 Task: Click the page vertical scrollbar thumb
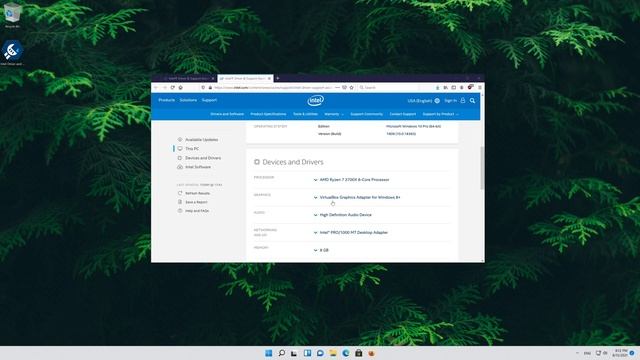(x=482, y=167)
